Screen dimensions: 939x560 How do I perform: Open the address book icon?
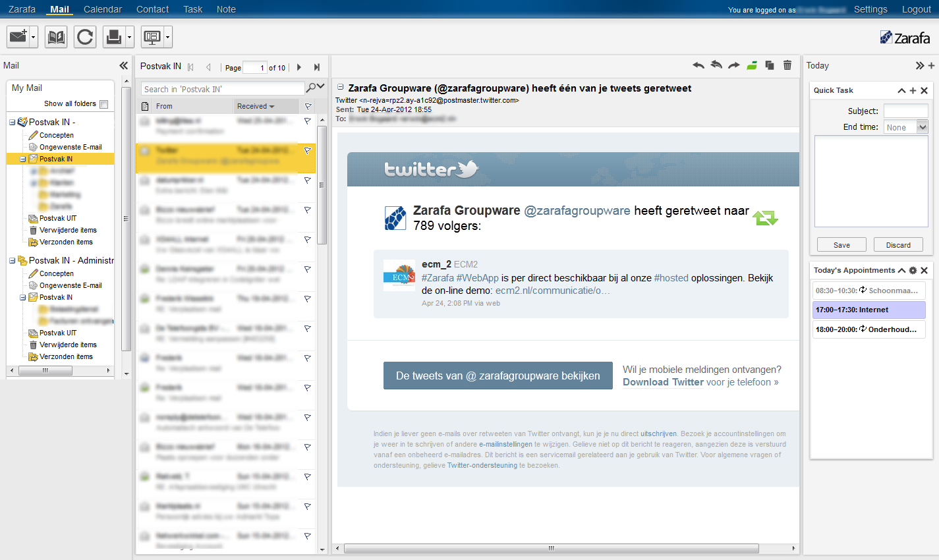56,37
